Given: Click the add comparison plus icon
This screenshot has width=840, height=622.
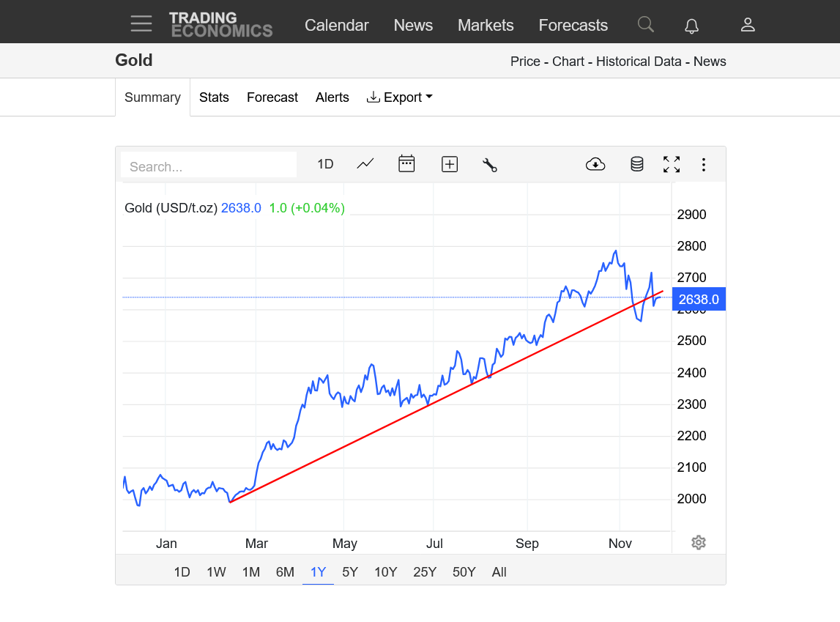Looking at the screenshot, I should click(450, 164).
